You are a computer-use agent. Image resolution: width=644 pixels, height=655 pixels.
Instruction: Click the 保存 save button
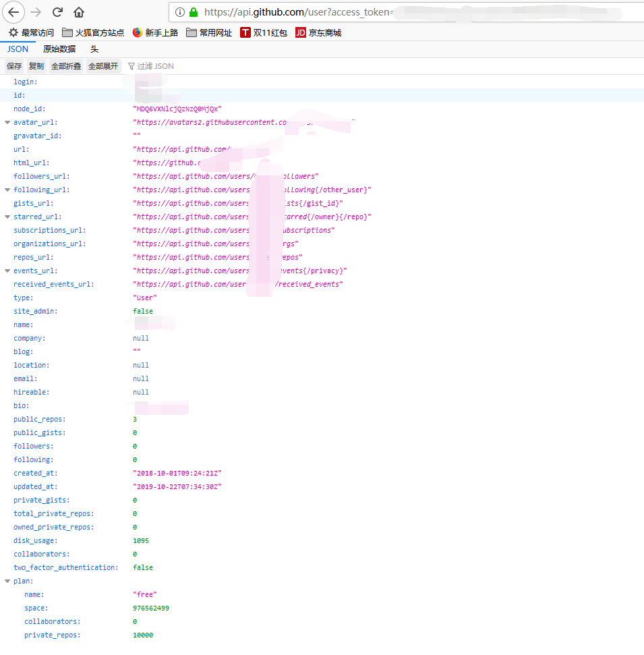coord(14,66)
